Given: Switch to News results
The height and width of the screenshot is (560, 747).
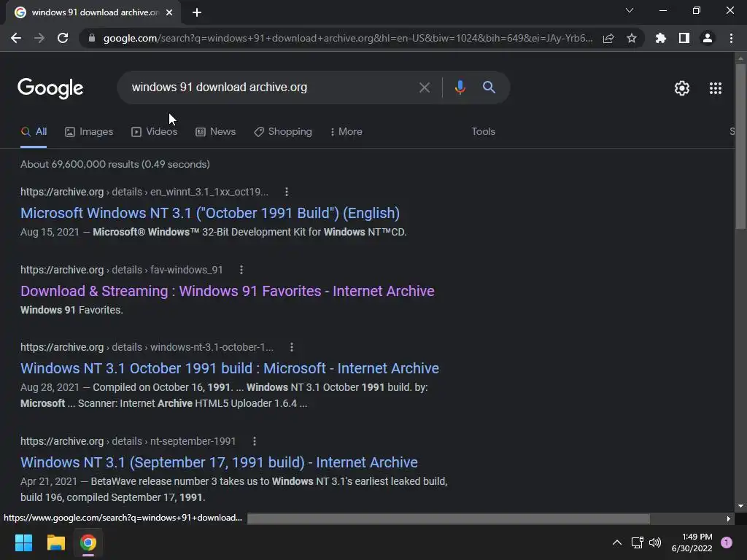Looking at the screenshot, I should (x=216, y=132).
